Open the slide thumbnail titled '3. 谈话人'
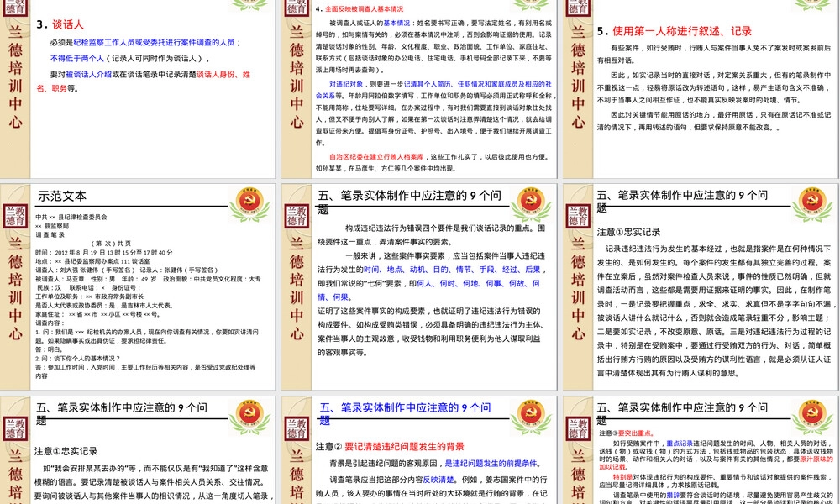This screenshot has height=504, width=840. (x=139, y=89)
